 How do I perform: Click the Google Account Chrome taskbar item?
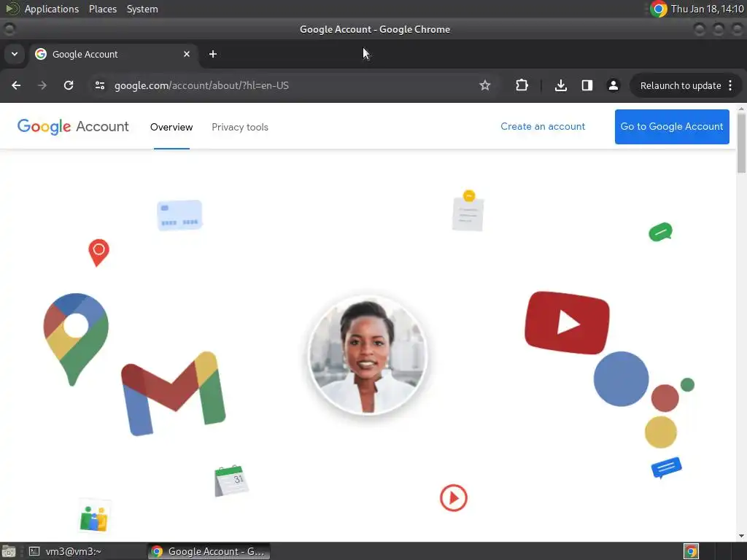pyautogui.click(x=209, y=551)
